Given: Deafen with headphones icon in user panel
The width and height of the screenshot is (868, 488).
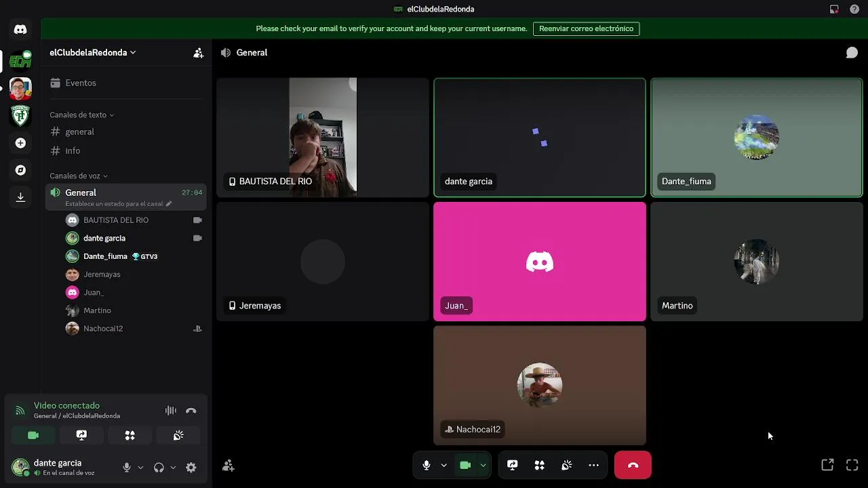Looking at the screenshot, I should click(x=159, y=467).
